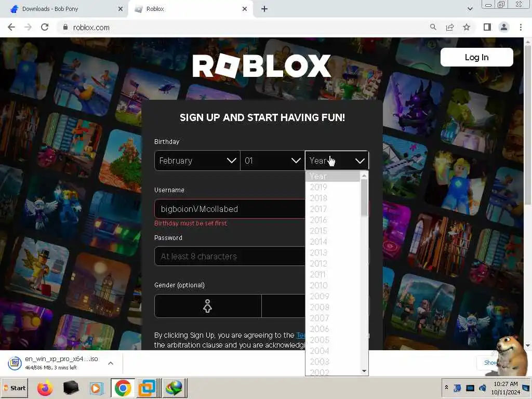Reload the Roblox page
The height and width of the screenshot is (399, 532).
coord(45,27)
